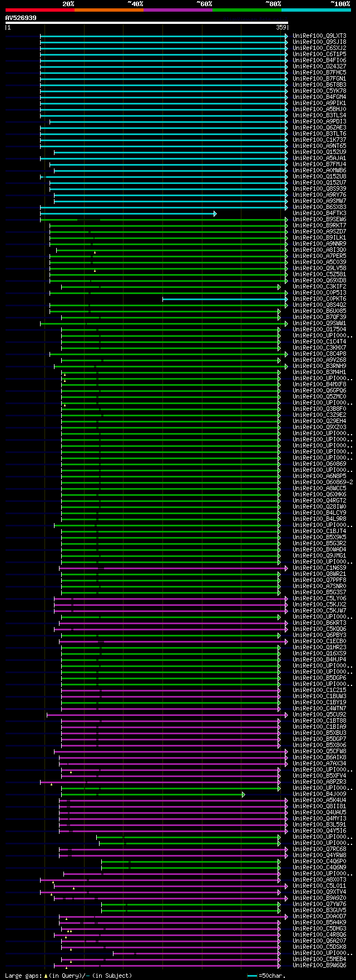This screenshot has height=980, width=356.
Task: Select hit label UniRef100_B6KRT3
Action: point(319,623)
